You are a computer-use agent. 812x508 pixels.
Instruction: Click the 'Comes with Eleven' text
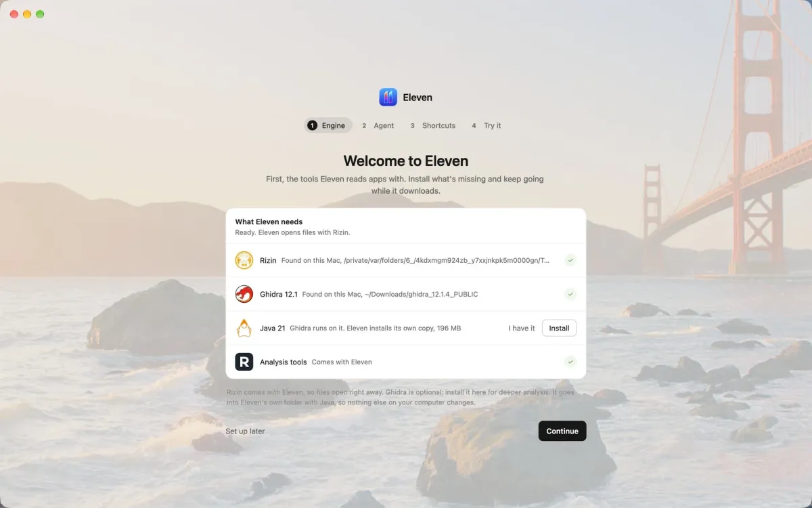pyautogui.click(x=342, y=362)
